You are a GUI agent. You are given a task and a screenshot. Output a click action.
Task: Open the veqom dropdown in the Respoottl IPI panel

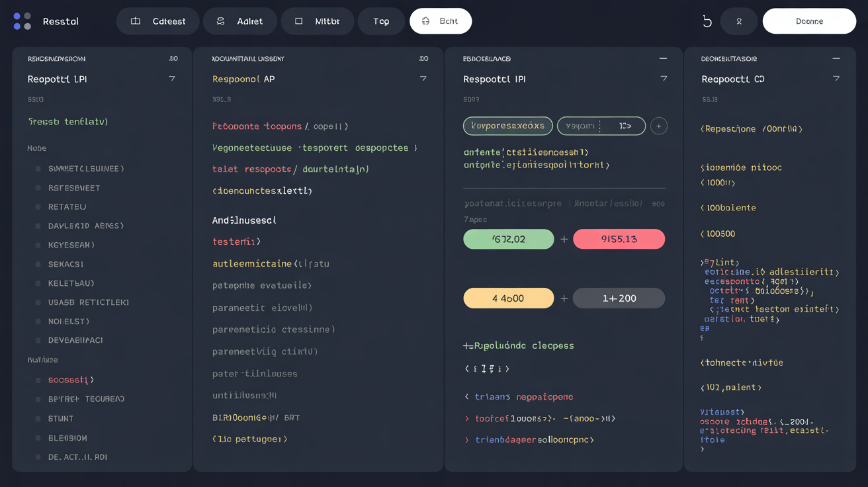click(x=601, y=126)
